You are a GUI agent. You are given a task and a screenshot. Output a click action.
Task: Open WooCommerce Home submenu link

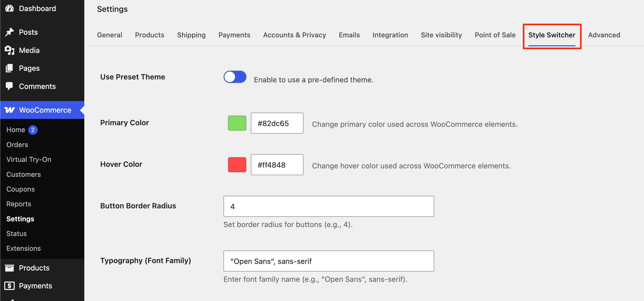point(16,130)
